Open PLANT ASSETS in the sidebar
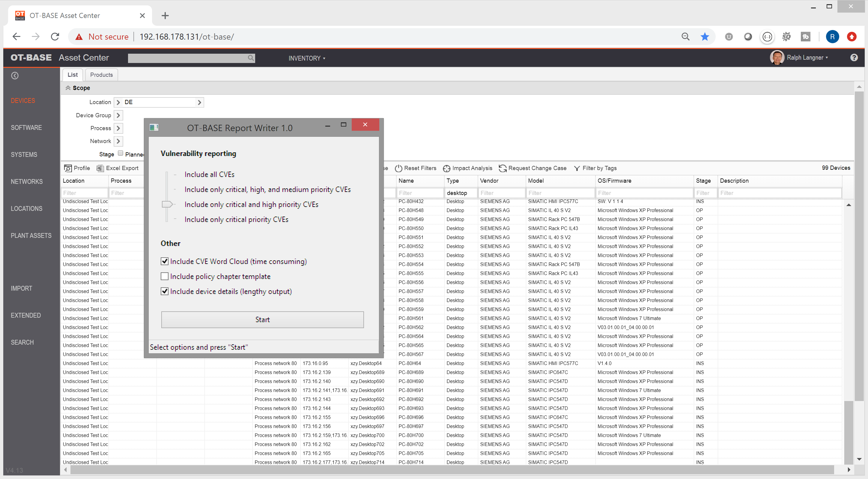 pos(31,235)
